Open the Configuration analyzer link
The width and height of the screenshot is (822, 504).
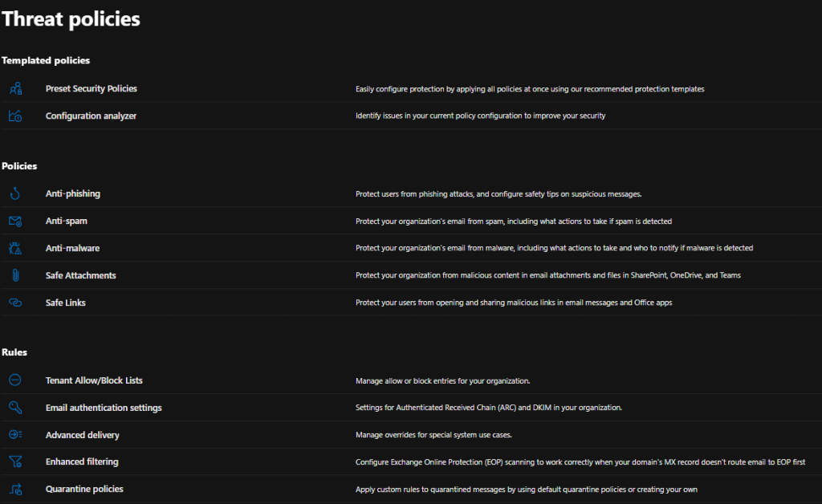pos(91,116)
